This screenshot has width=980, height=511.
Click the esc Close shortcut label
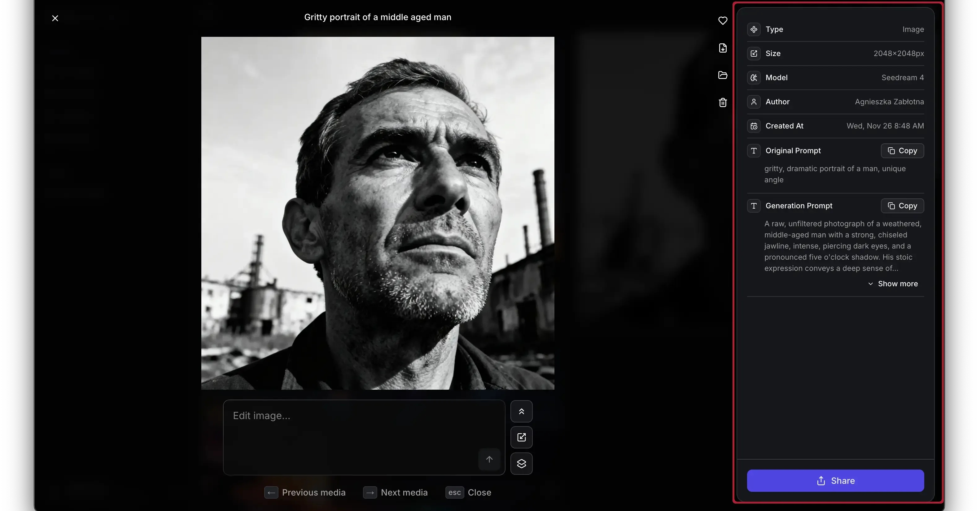click(x=468, y=492)
